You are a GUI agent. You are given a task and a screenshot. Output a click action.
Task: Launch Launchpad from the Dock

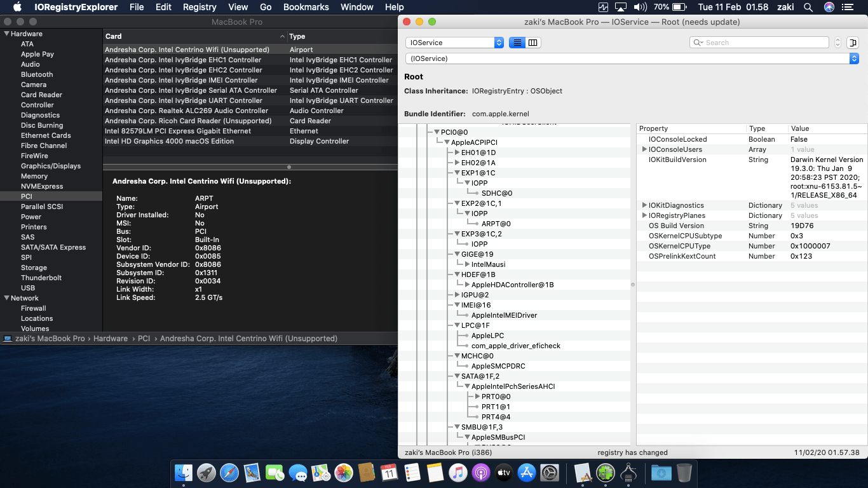(207, 472)
